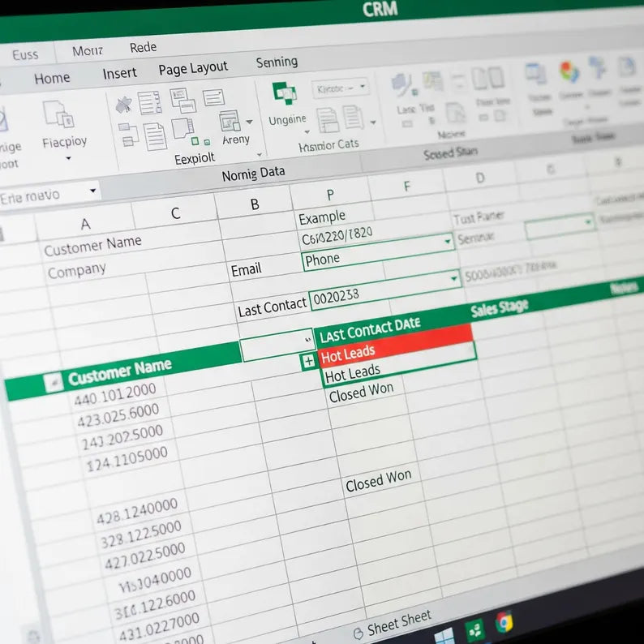
Task: Open Google Chrome from the taskbar
Action: click(x=504, y=622)
